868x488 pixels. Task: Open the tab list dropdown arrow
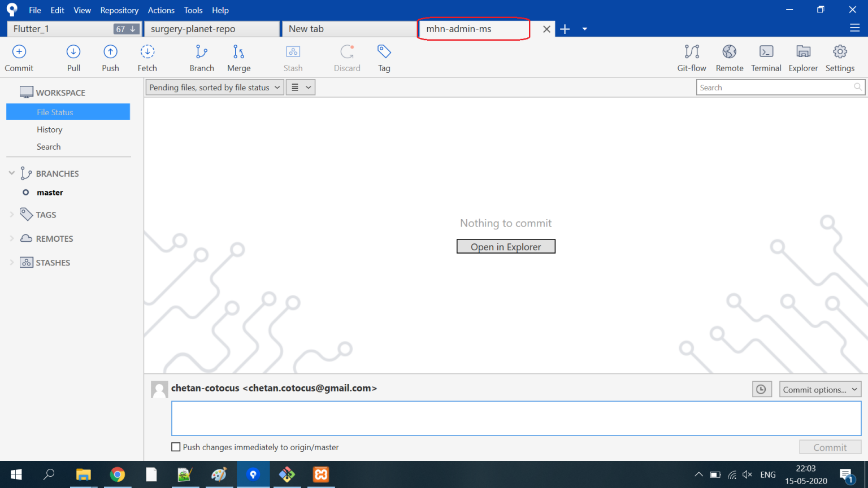(x=585, y=29)
